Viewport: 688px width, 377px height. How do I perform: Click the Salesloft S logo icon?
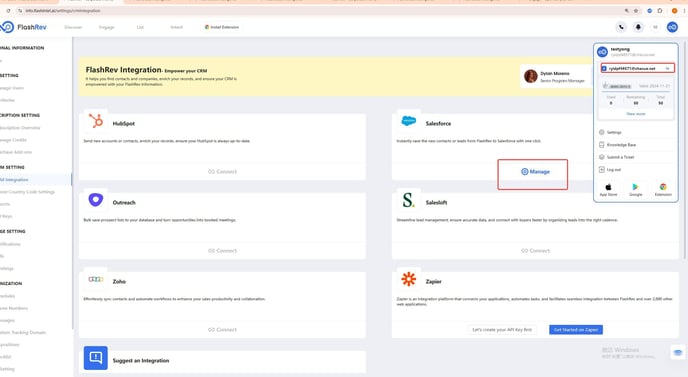[x=408, y=200]
